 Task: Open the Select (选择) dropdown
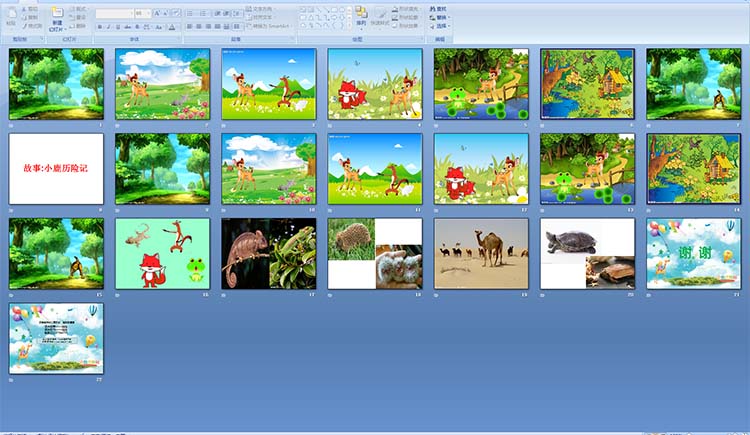pos(439,26)
